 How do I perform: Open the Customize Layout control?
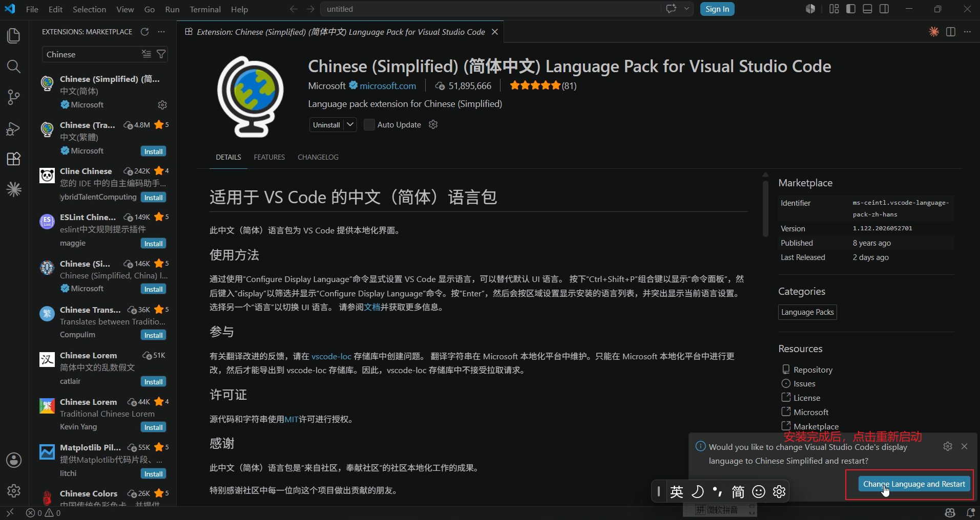pos(834,9)
